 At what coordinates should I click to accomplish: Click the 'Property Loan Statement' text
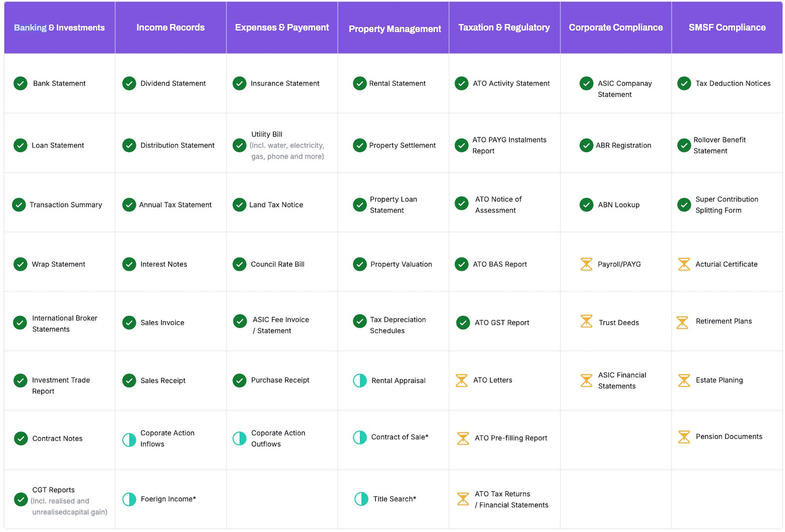pyautogui.click(x=393, y=205)
